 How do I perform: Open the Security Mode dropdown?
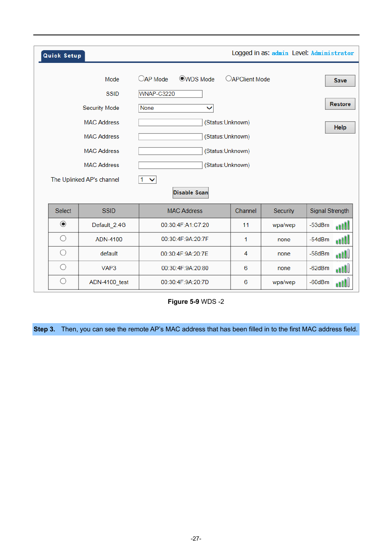pos(176,108)
